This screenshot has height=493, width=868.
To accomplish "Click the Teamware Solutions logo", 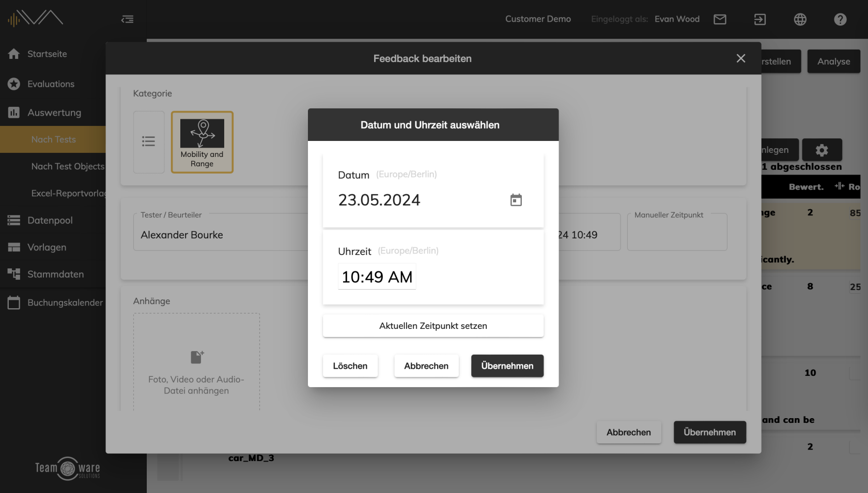I will (x=68, y=468).
